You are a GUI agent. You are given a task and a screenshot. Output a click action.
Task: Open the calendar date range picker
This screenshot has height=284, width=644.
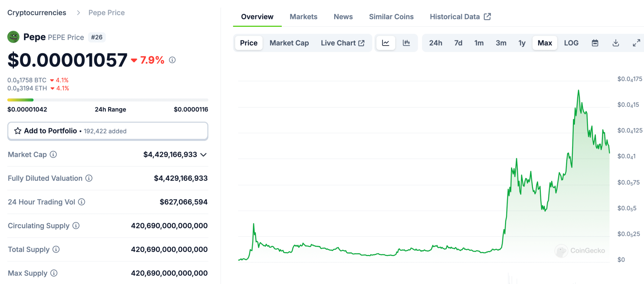tap(595, 43)
